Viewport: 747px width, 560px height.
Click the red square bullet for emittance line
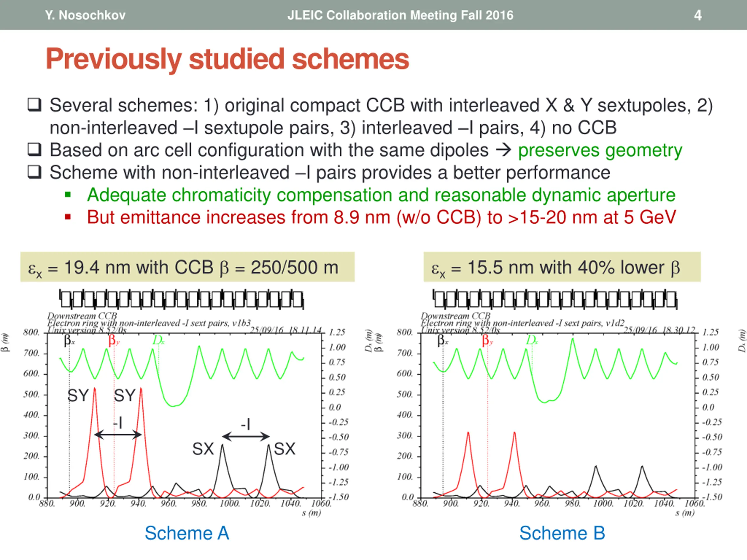pos(68,217)
